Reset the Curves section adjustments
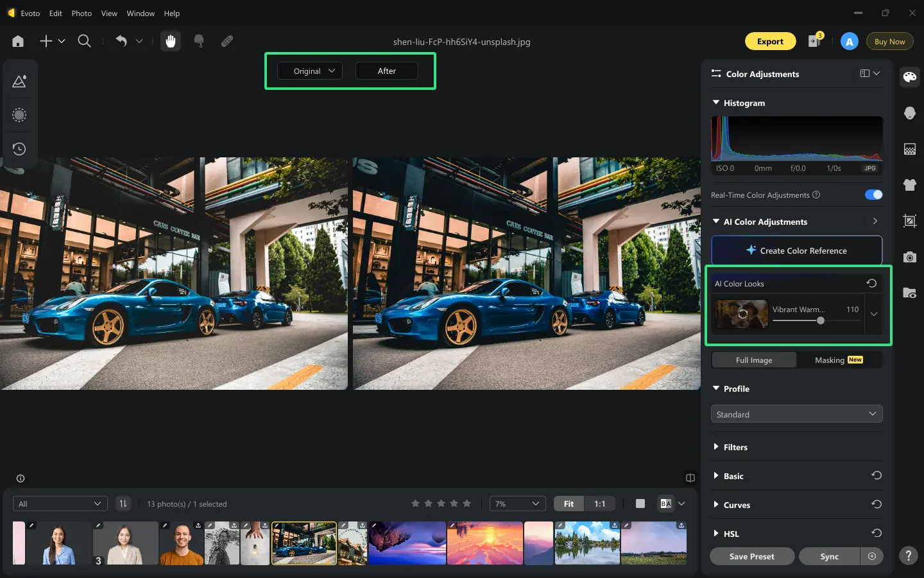 tap(877, 504)
